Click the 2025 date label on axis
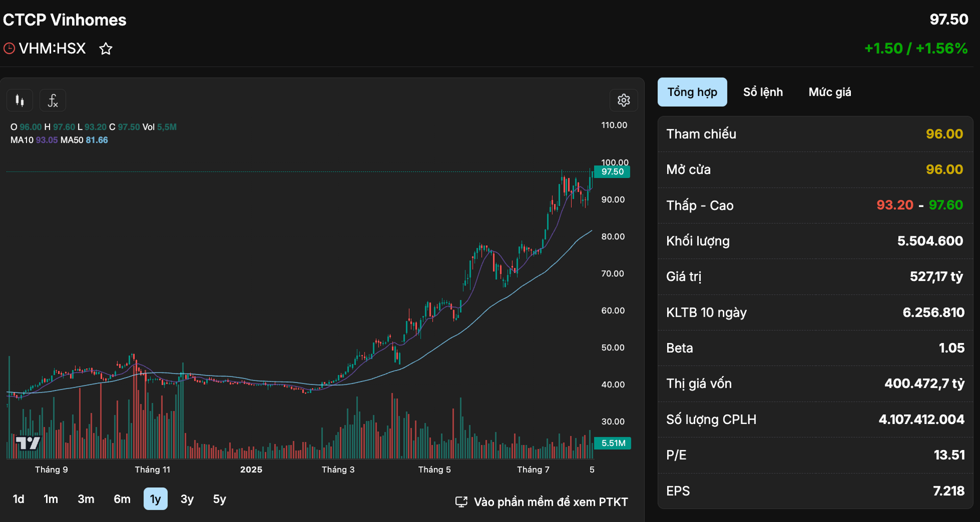The height and width of the screenshot is (522, 980). click(251, 469)
